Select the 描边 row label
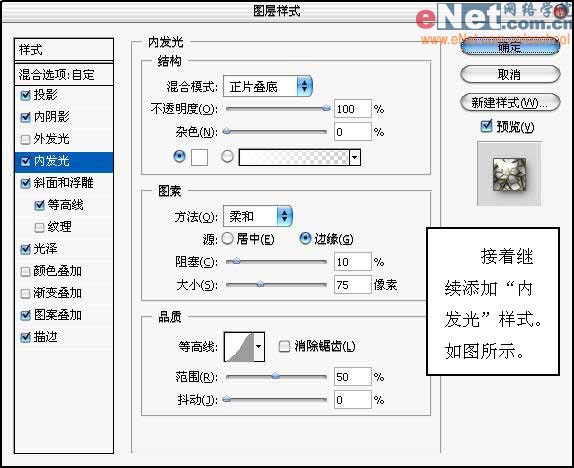 tap(45, 337)
